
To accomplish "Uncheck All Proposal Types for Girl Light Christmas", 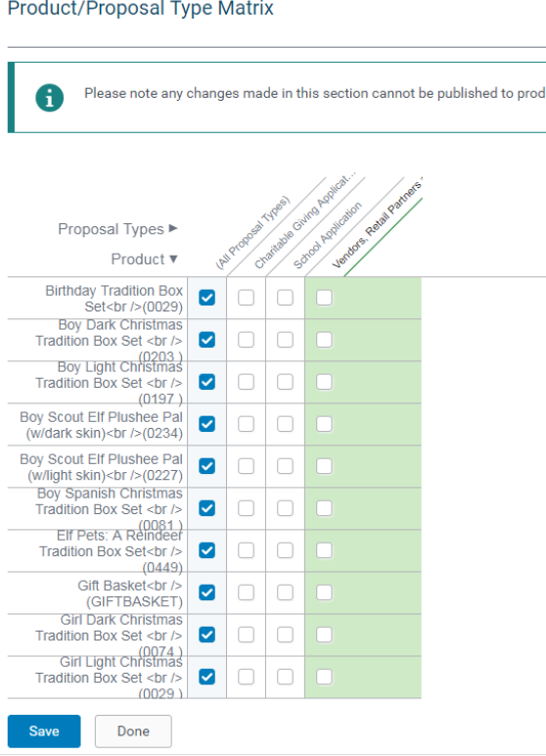I will [207, 677].
